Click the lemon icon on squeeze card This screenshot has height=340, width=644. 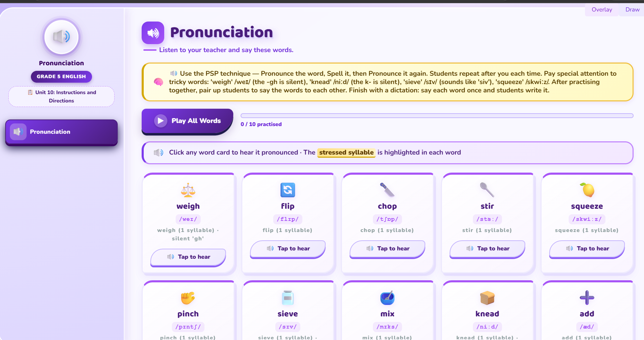pos(587,190)
